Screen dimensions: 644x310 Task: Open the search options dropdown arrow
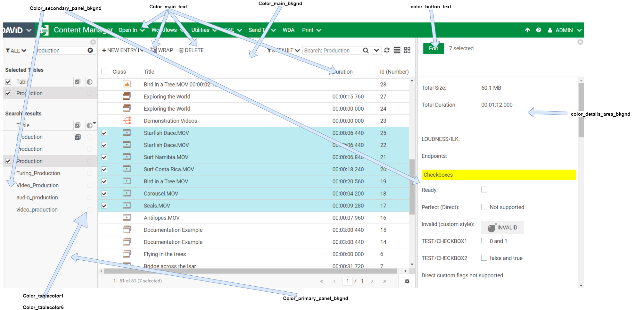(x=376, y=51)
